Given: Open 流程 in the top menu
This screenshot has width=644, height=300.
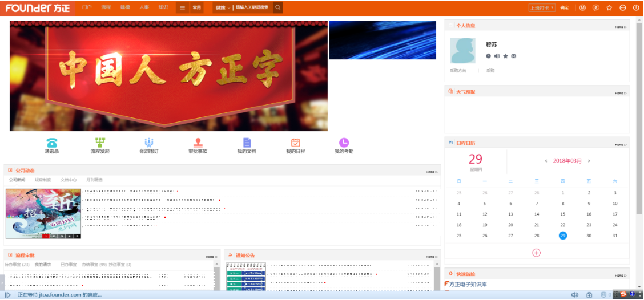Looking at the screenshot, I should tap(106, 7).
